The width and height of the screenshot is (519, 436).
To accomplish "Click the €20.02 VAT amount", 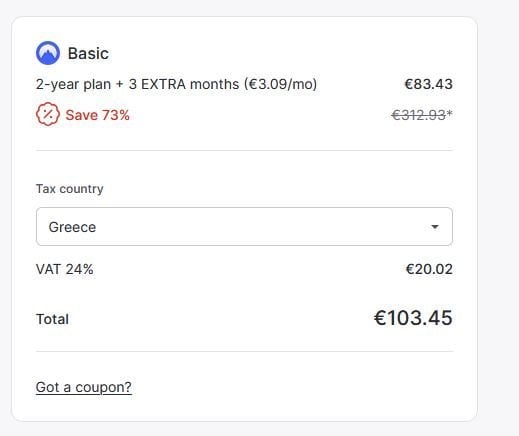I will pos(429,269).
